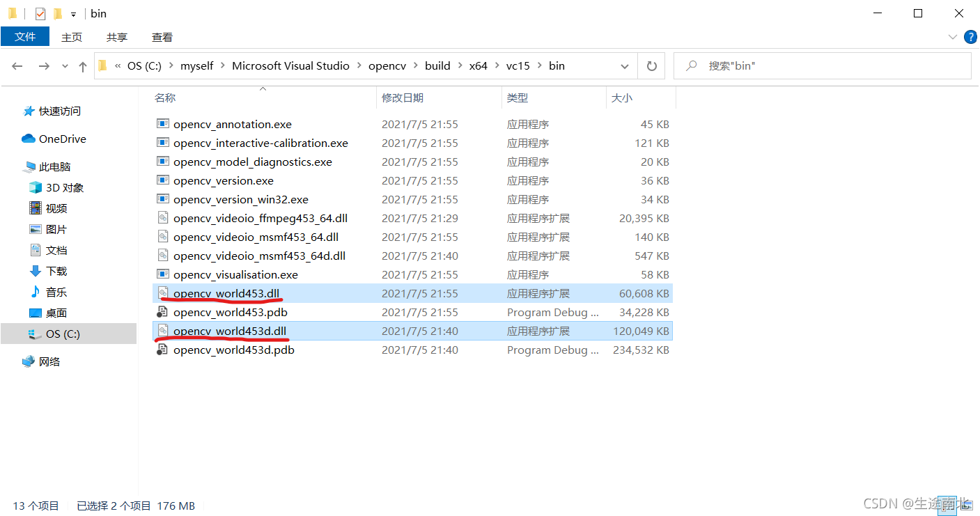Switch to the 查看 ribbon tab
980x516 pixels.
(162, 37)
